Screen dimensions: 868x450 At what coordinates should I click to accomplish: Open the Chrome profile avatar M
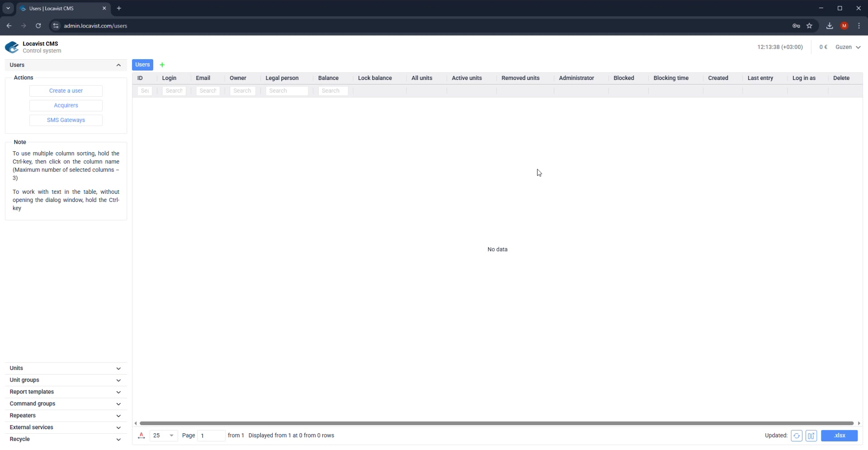[844, 26]
